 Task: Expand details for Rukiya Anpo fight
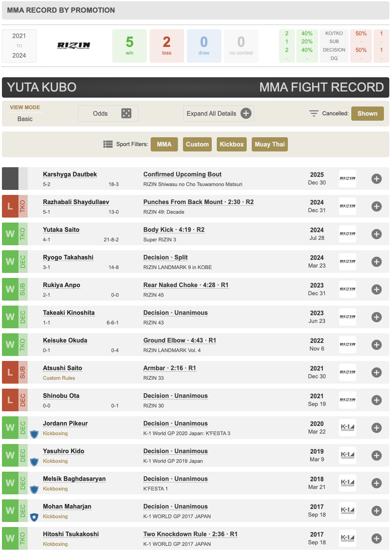[x=376, y=289]
